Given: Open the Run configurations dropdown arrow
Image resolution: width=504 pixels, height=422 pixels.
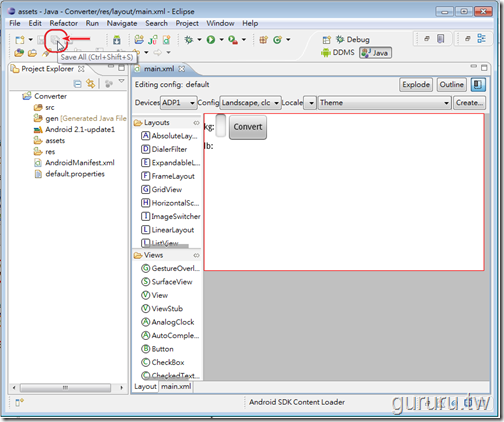Looking at the screenshot, I should click(x=221, y=40).
